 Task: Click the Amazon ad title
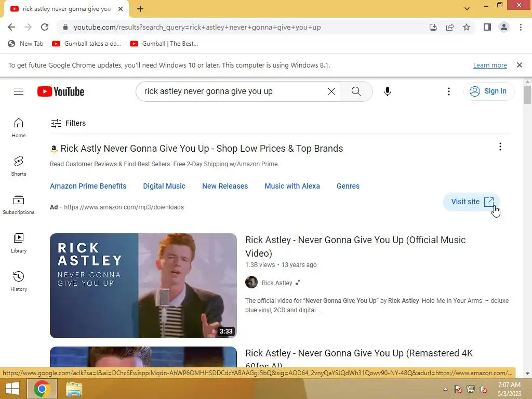point(202,149)
